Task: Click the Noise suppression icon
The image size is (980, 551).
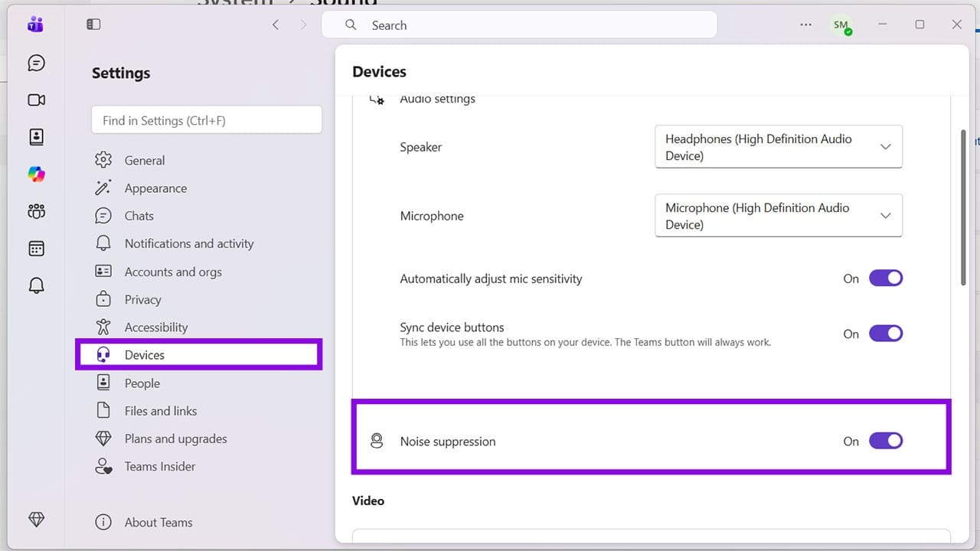Action: tap(377, 441)
